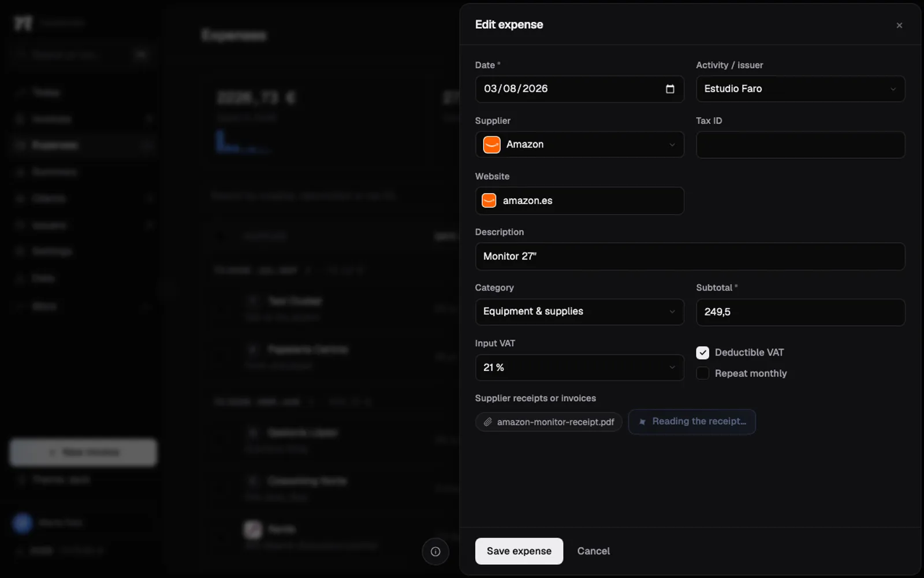
Task: Open the Activity / issuer dropdown
Action: tap(800, 89)
